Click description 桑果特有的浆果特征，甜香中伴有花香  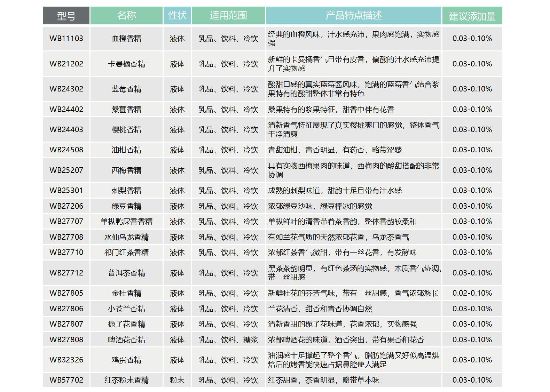point(331,110)
